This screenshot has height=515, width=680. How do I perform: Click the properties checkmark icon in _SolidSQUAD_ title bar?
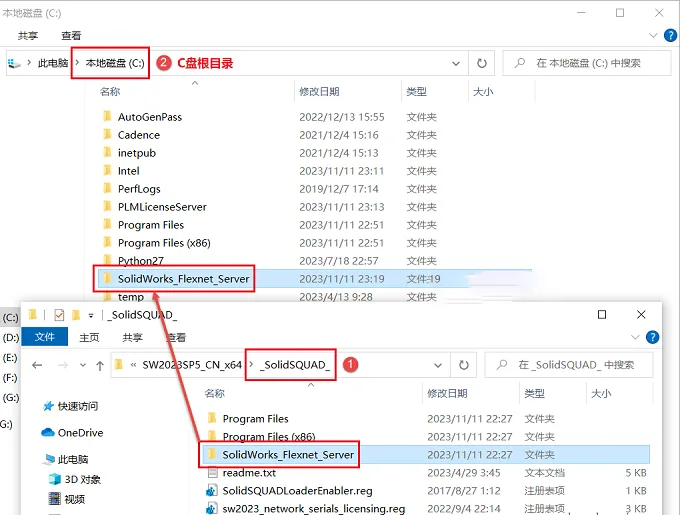(59, 315)
